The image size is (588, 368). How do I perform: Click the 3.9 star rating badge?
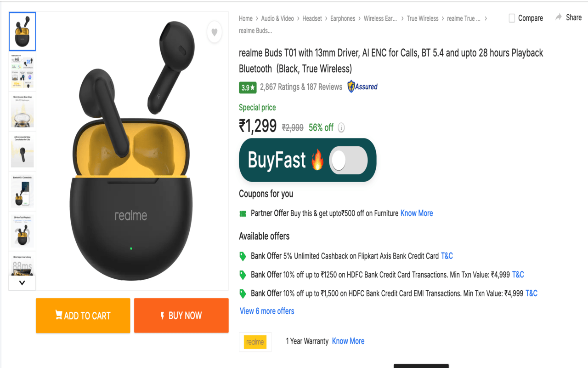coord(248,87)
